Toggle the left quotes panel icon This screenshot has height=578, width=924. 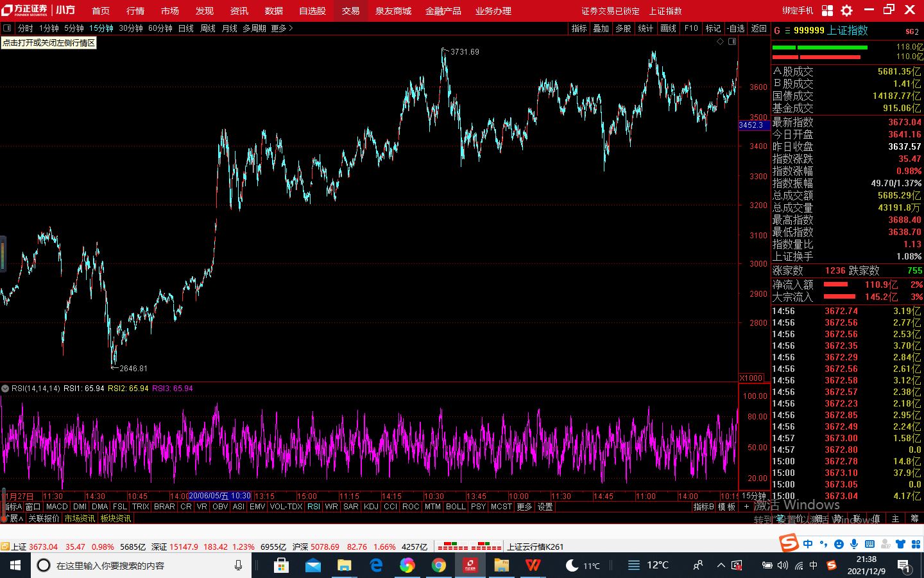coord(7,28)
